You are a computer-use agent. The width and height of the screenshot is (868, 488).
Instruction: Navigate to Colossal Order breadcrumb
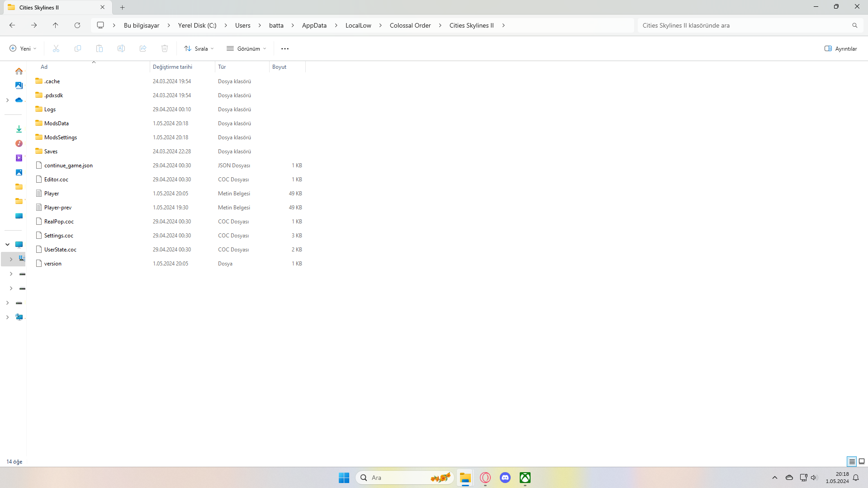point(410,25)
